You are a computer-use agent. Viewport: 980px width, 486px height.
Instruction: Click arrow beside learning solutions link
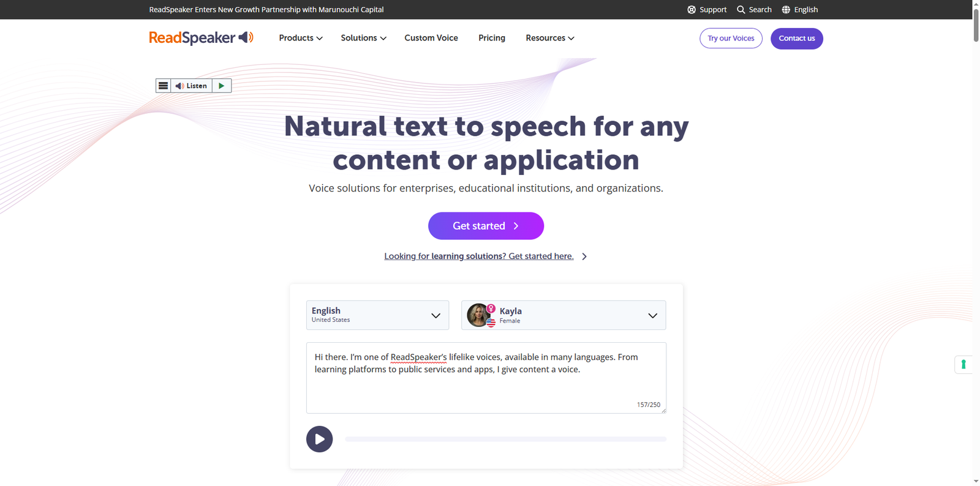[x=584, y=256]
